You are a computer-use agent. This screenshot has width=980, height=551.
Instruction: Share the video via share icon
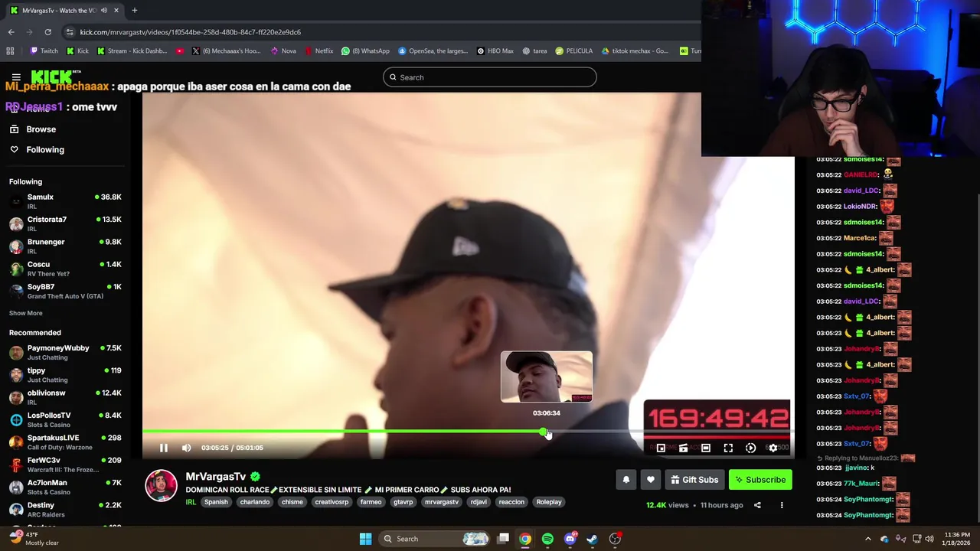pyautogui.click(x=757, y=505)
